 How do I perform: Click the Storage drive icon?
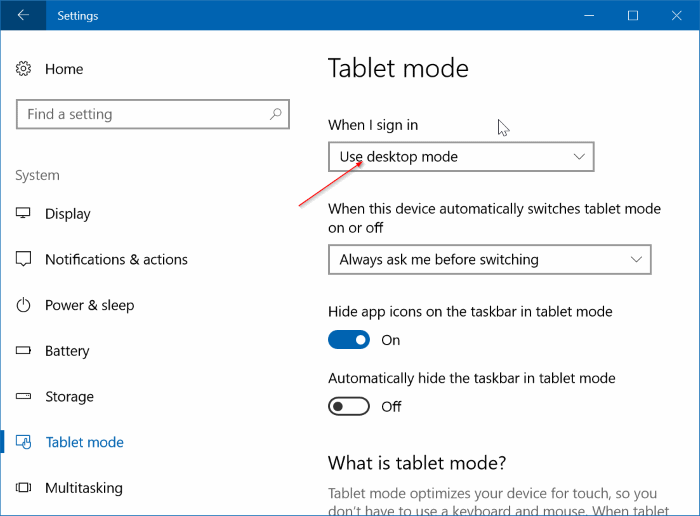pos(23,396)
